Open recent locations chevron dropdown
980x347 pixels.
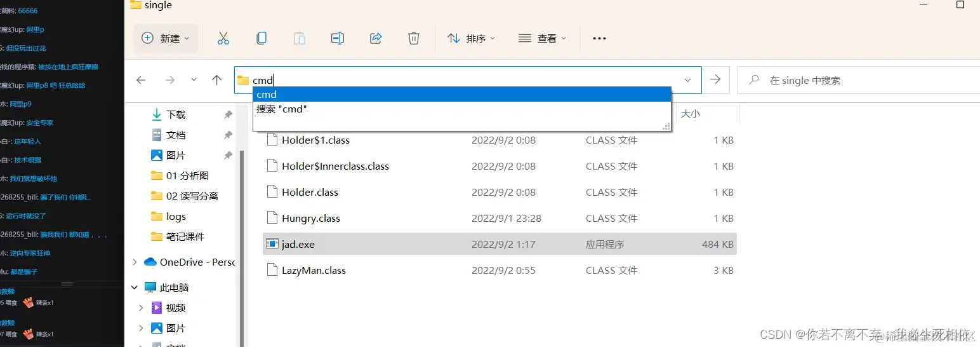pyautogui.click(x=194, y=80)
